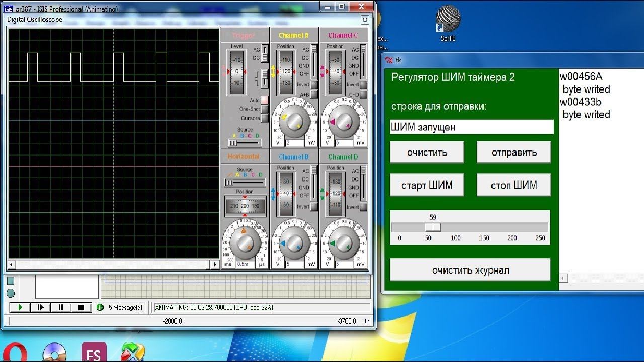Click the Horizontal Position thumbwheel
Viewport: 644px width, 362px height.
pyautogui.click(x=245, y=206)
